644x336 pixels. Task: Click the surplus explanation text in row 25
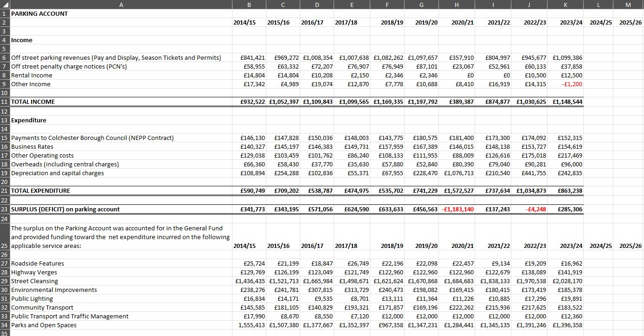[120, 237]
